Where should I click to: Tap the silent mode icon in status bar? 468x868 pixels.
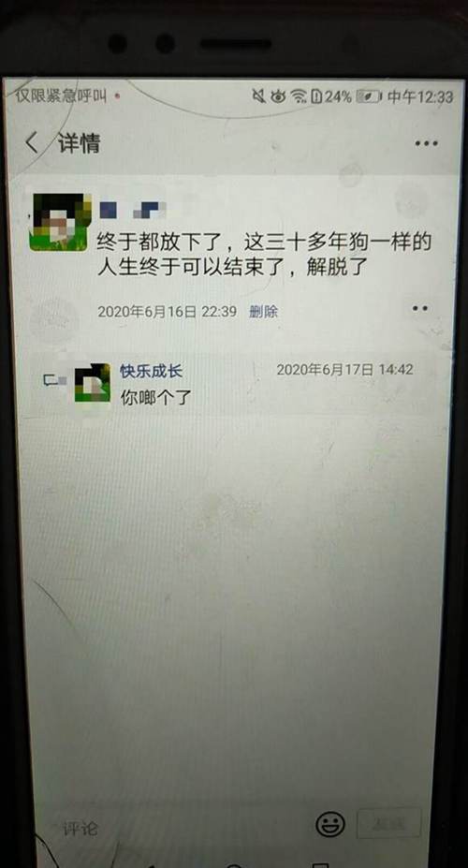pos(258,96)
